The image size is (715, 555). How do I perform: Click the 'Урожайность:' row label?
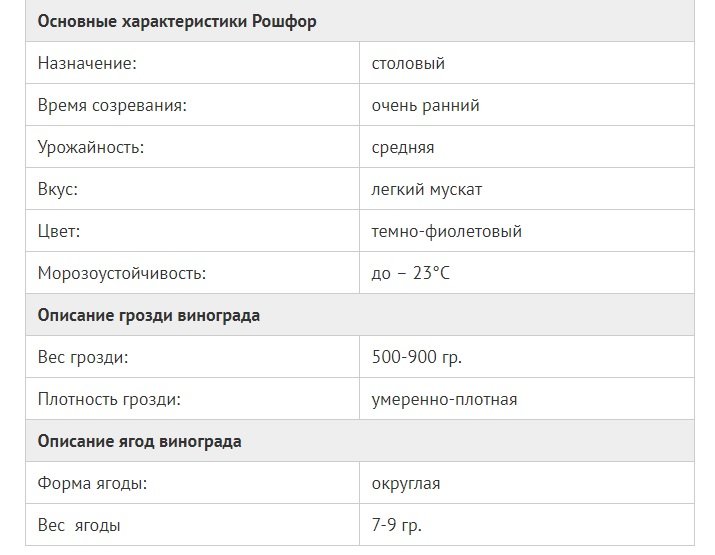click(91, 147)
